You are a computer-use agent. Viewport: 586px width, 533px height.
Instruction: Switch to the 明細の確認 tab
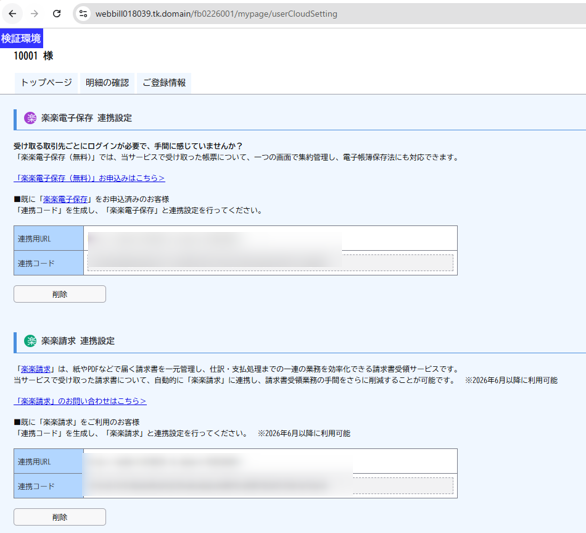[x=107, y=83]
